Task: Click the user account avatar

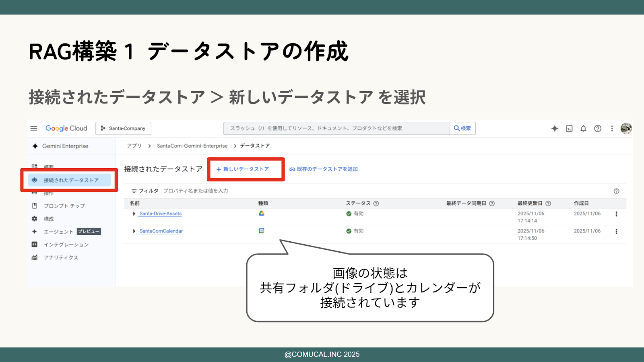Action: coord(626,128)
